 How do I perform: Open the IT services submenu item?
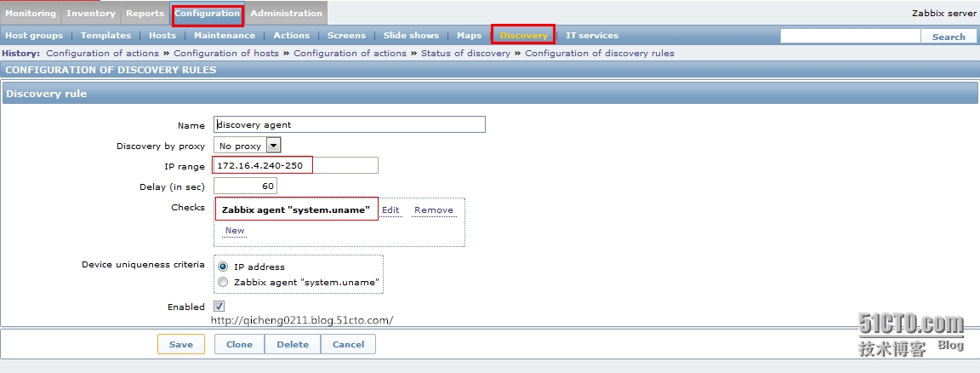pos(592,36)
